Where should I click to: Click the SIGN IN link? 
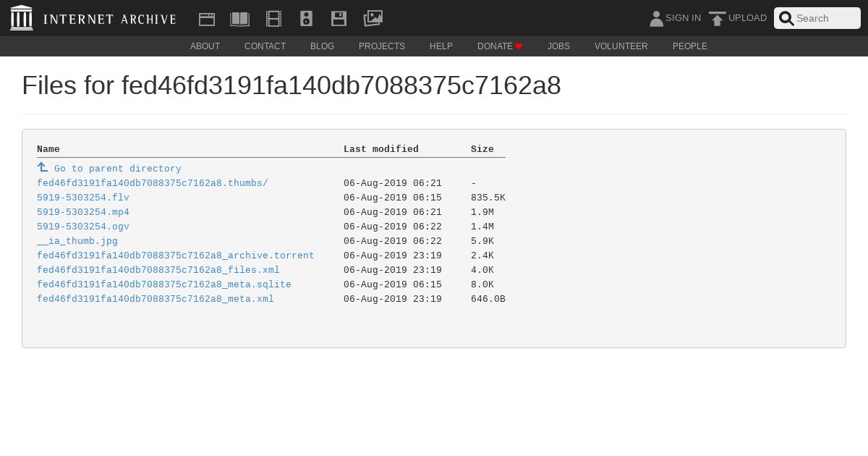[683, 18]
